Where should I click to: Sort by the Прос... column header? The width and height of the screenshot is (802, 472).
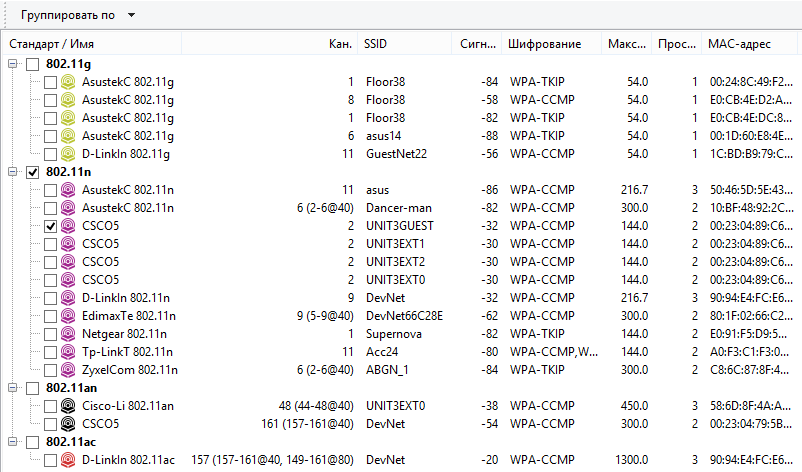[x=676, y=44]
